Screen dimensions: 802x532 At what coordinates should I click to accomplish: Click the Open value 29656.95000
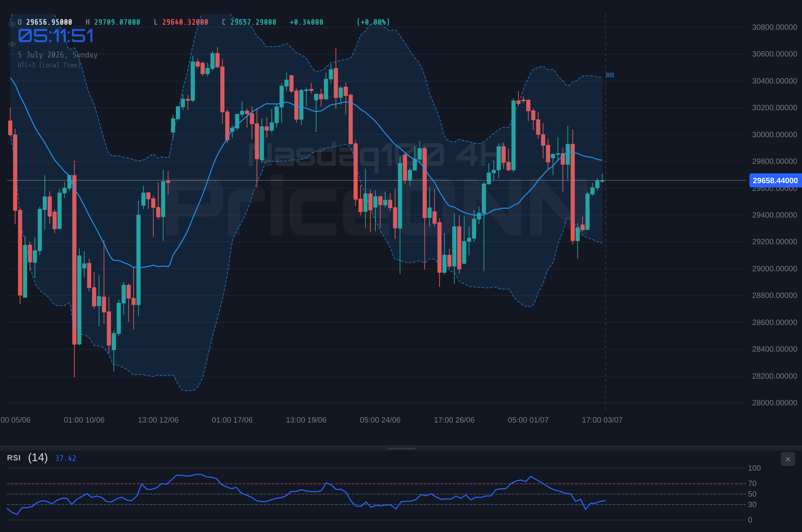(49, 22)
